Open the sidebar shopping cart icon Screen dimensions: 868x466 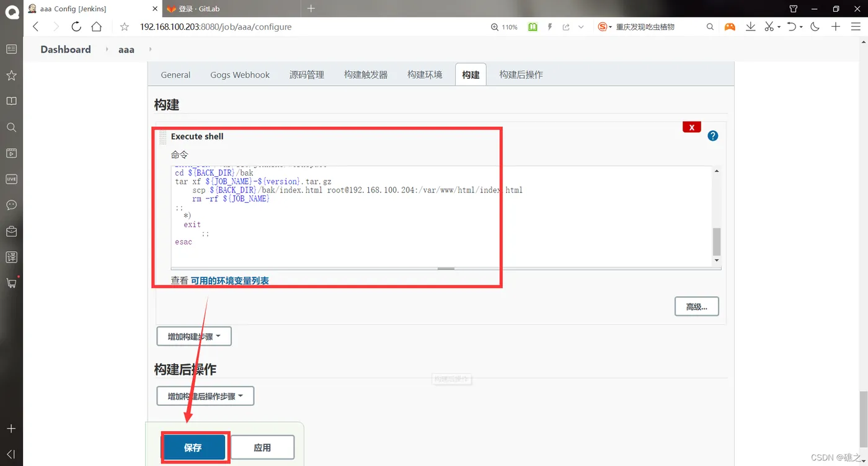coord(11,283)
